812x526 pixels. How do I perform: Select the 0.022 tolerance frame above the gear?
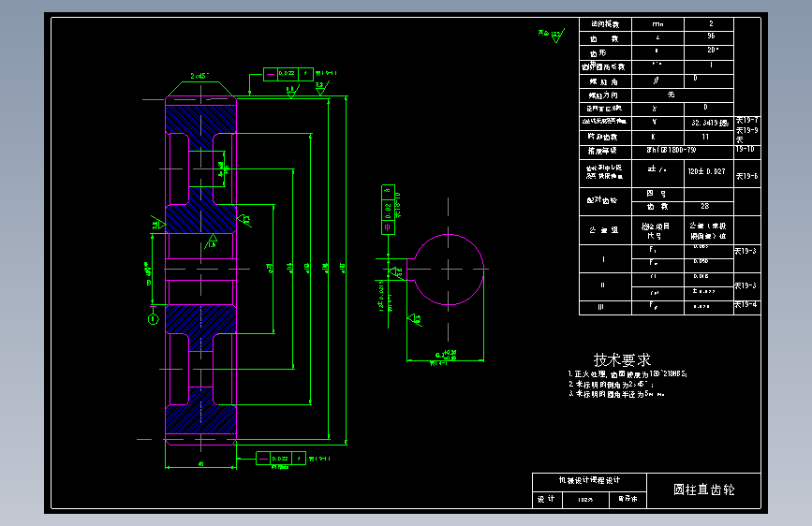point(288,74)
